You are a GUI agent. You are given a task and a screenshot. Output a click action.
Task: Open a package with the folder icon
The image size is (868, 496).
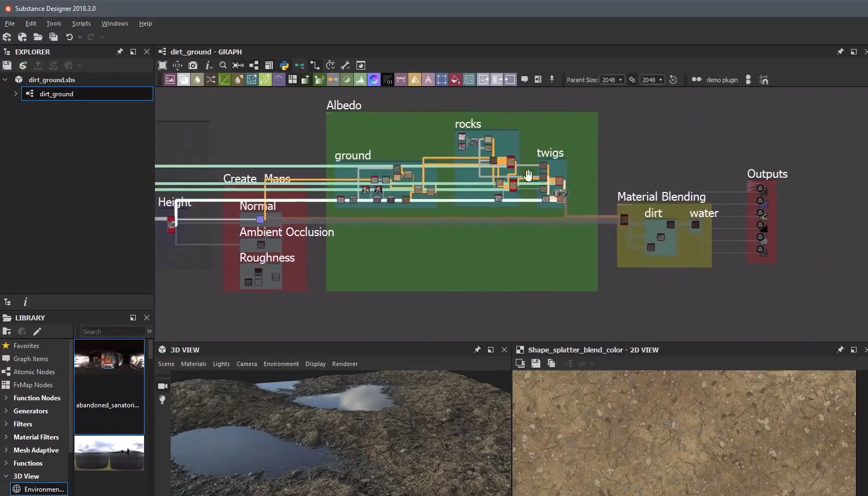point(38,37)
